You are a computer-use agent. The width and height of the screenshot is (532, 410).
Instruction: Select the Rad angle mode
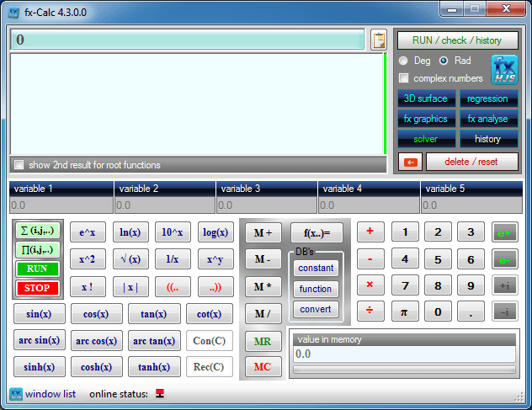[444, 61]
